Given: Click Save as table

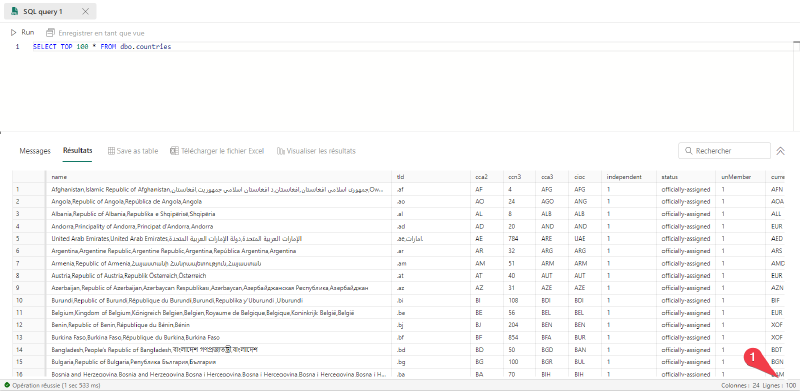Looking at the screenshot, I should [x=133, y=151].
